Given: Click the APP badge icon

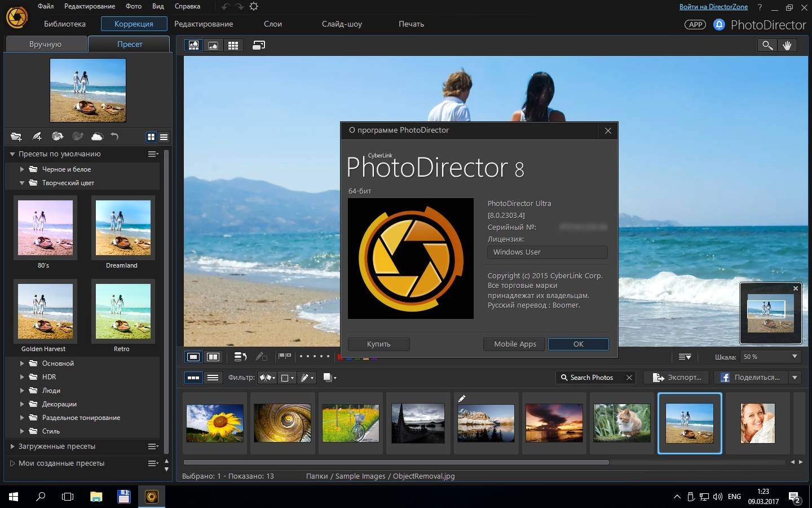Looking at the screenshot, I should click(x=695, y=24).
